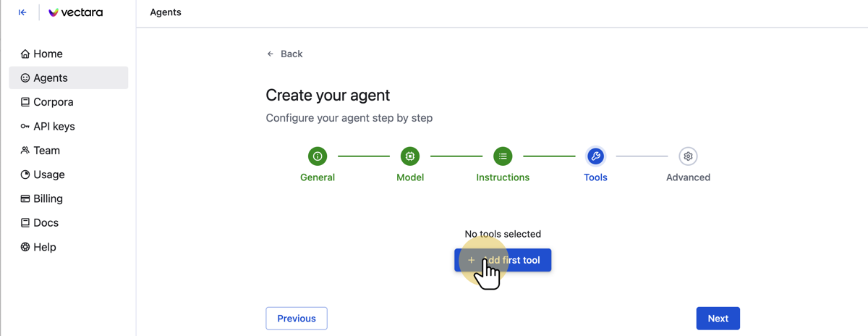
Task: Open the Help page
Action: pyautogui.click(x=44, y=247)
